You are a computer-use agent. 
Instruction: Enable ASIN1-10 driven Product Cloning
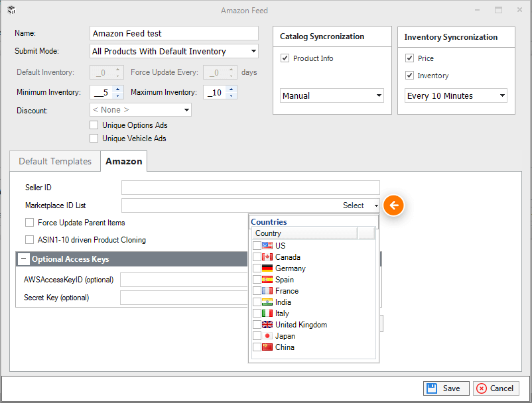coord(29,240)
